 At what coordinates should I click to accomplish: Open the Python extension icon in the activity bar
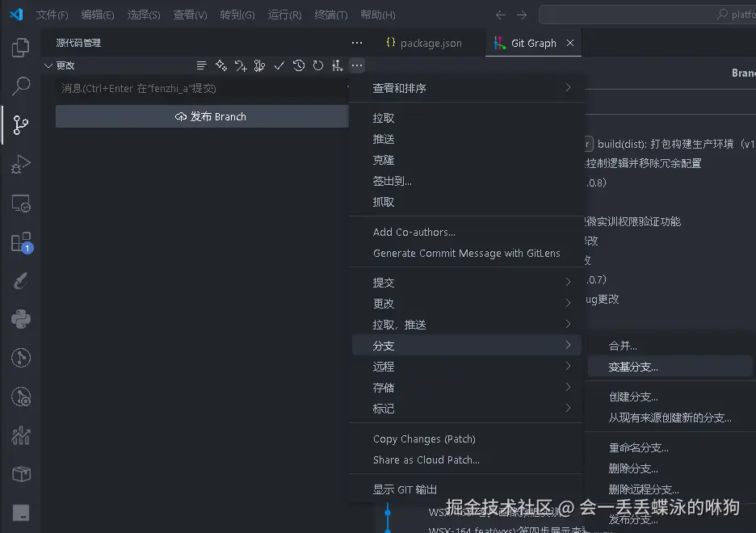(20, 319)
